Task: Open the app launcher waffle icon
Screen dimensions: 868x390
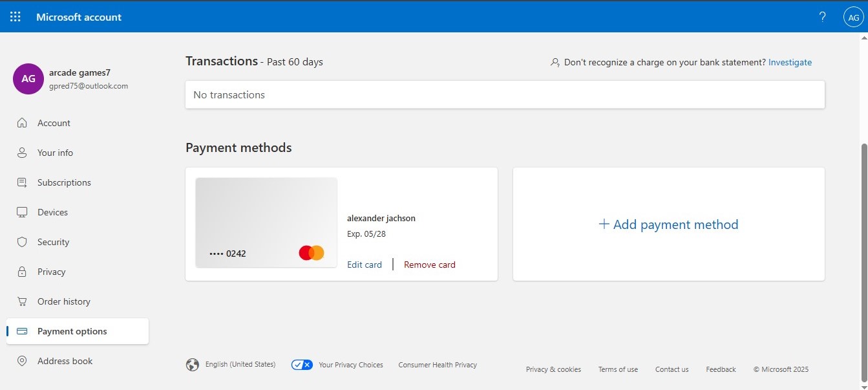Action: 16,17
